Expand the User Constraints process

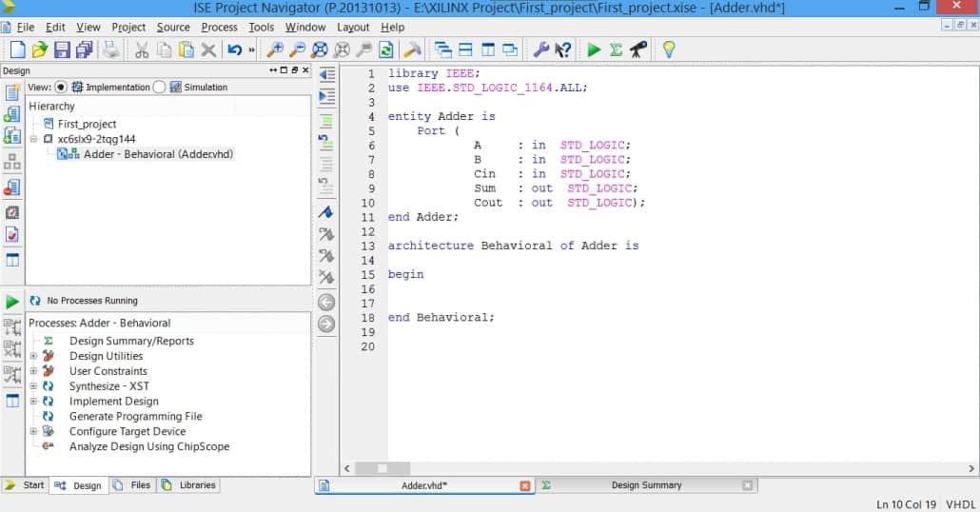tap(33, 371)
